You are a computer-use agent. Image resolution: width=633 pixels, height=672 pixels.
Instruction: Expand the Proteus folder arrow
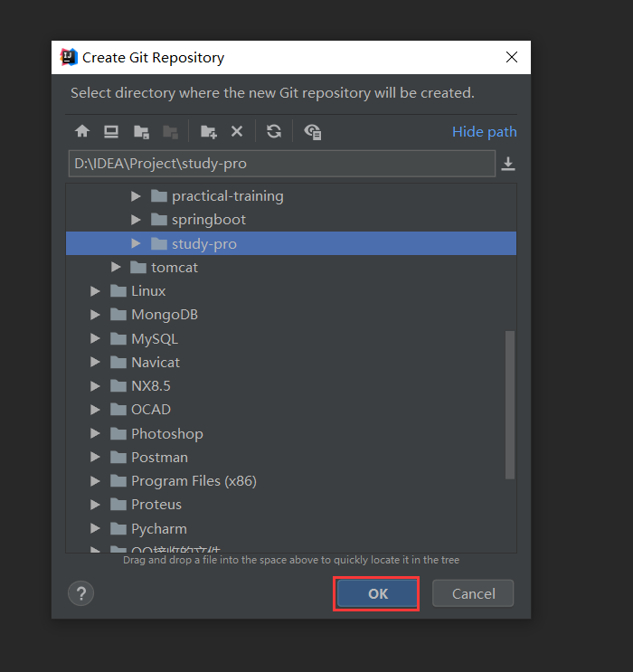pos(95,505)
